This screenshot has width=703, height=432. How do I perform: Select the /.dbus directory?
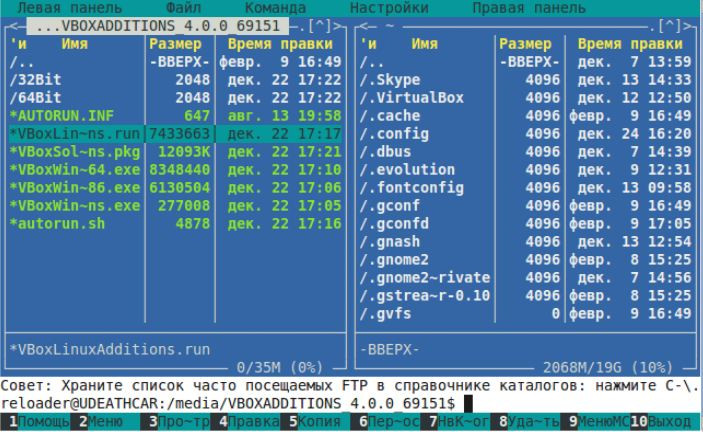tap(525, 151)
